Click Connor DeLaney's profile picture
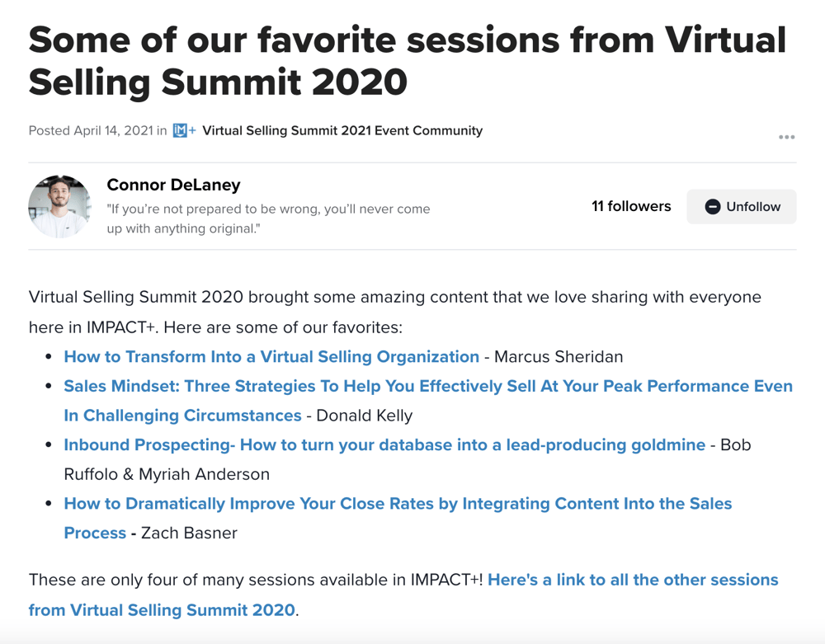 pos(59,205)
